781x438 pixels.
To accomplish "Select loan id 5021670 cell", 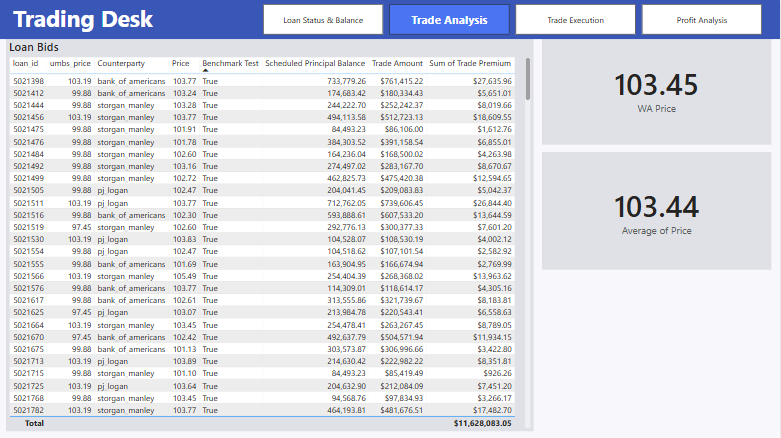I will coord(28,337).
